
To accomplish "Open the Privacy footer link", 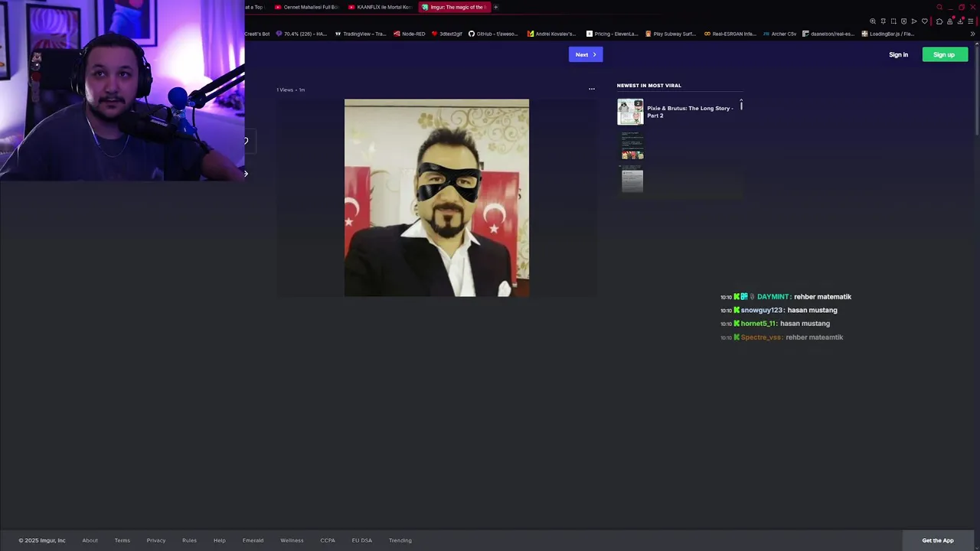I will click(x=156, y=540).
